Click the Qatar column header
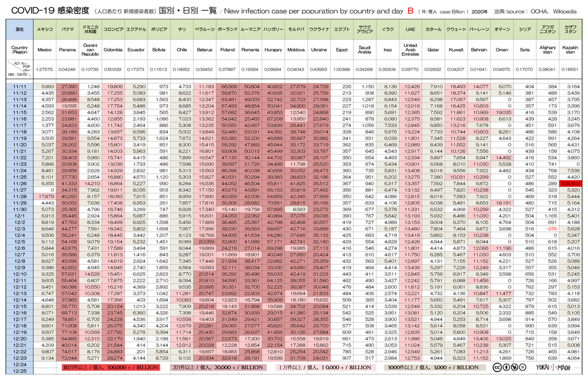Image resolution: width=588 pixels, height=378 pixels. click(433, 49)
